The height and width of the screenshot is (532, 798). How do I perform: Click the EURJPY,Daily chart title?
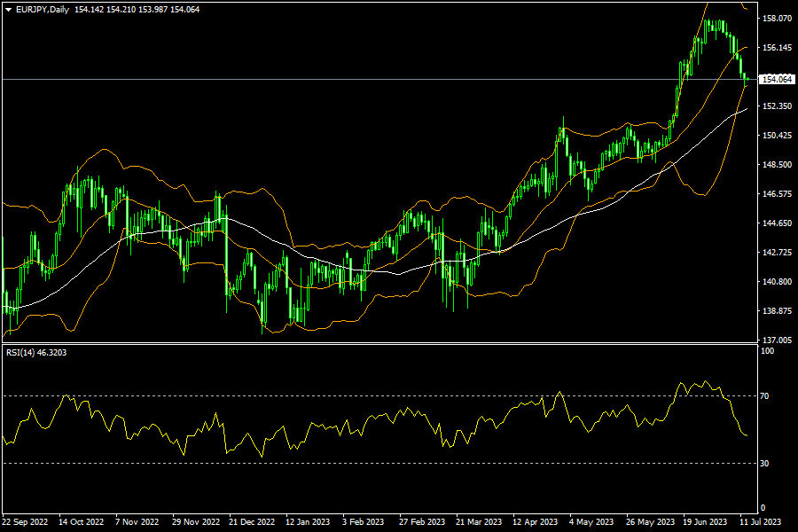43,10
